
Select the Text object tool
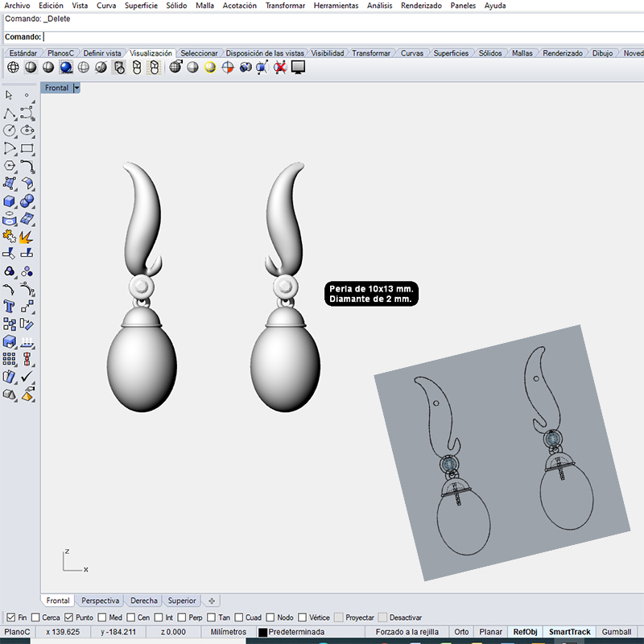pos(10,307)
